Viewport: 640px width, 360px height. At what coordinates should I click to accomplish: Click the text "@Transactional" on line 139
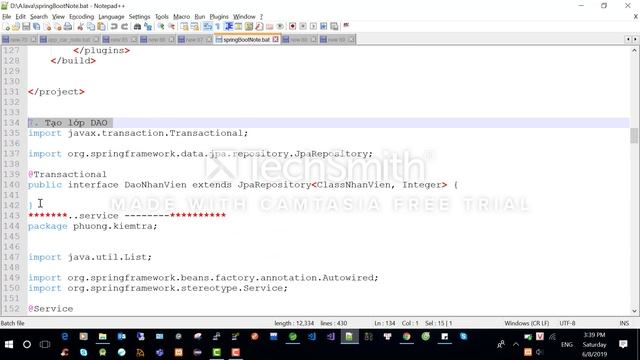(67, 175)
